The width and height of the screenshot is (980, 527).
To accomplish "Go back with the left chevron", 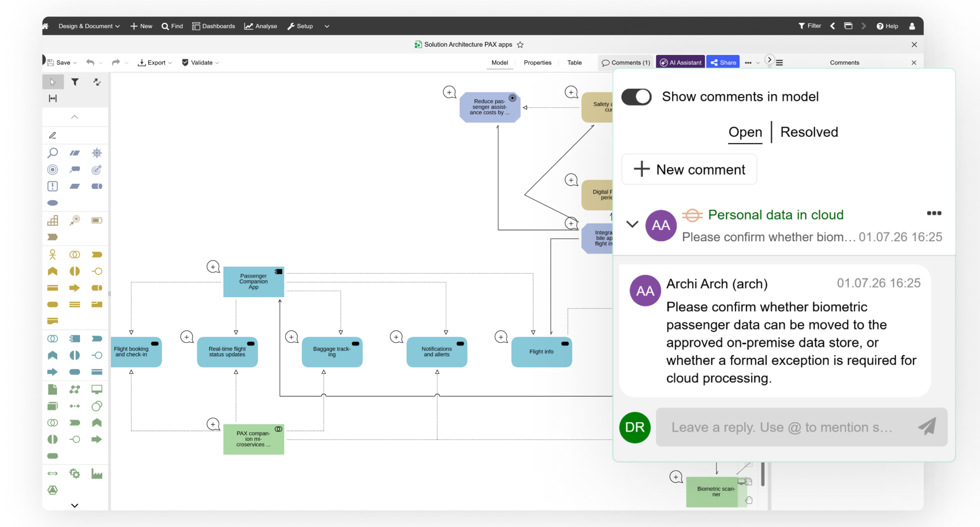I will pyautogui.click(x=833, y=26).
